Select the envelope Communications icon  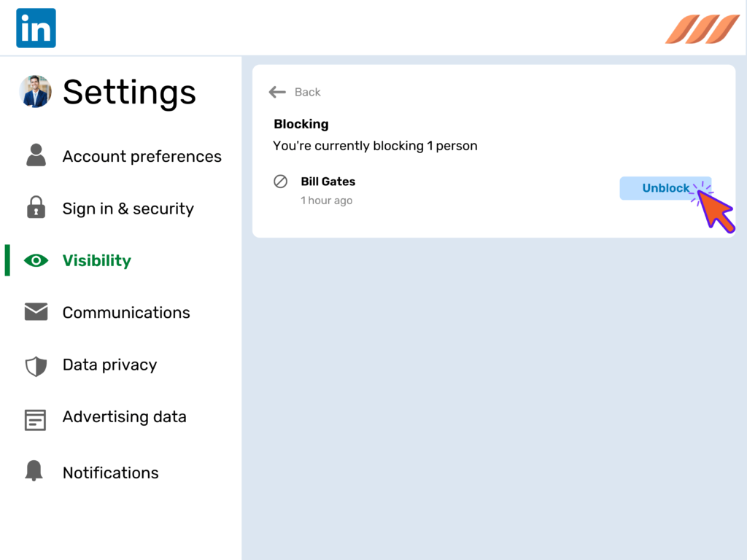coord(36,312)
